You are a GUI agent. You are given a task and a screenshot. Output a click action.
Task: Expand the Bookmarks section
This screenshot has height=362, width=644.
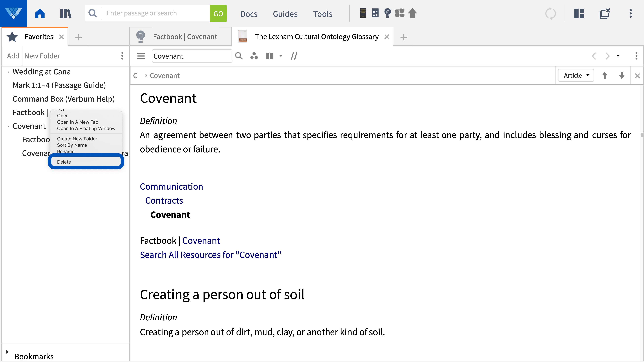(x=7, y=352)
